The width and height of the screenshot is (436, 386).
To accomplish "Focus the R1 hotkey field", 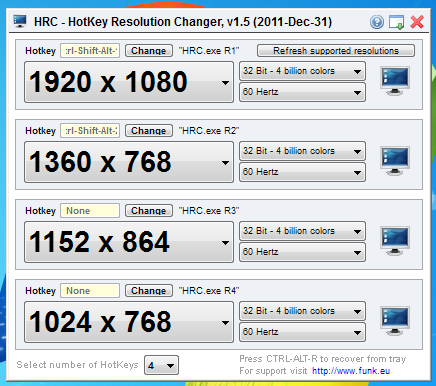I will coord(90,51).
